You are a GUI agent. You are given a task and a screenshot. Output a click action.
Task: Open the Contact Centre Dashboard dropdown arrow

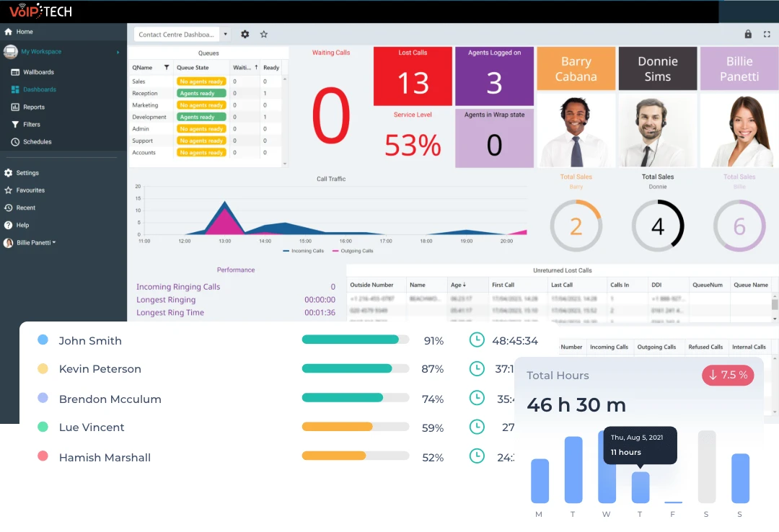pos(226,35)
